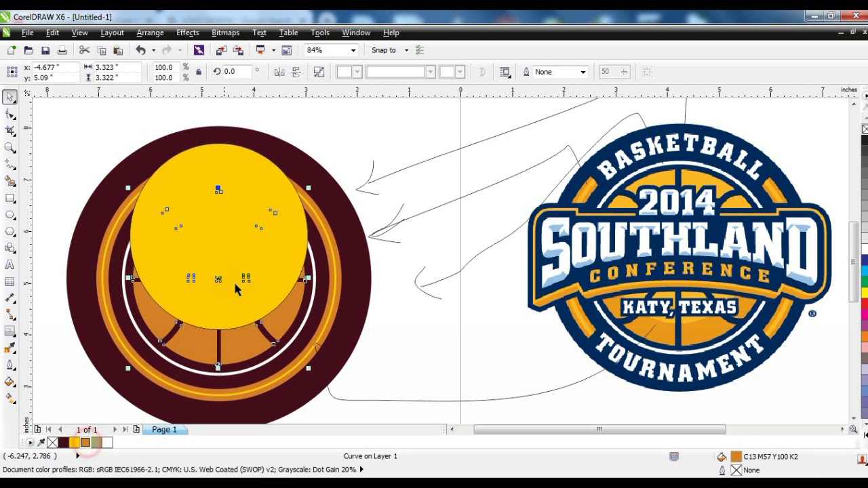Select the Zoom tool

point(10,148)
